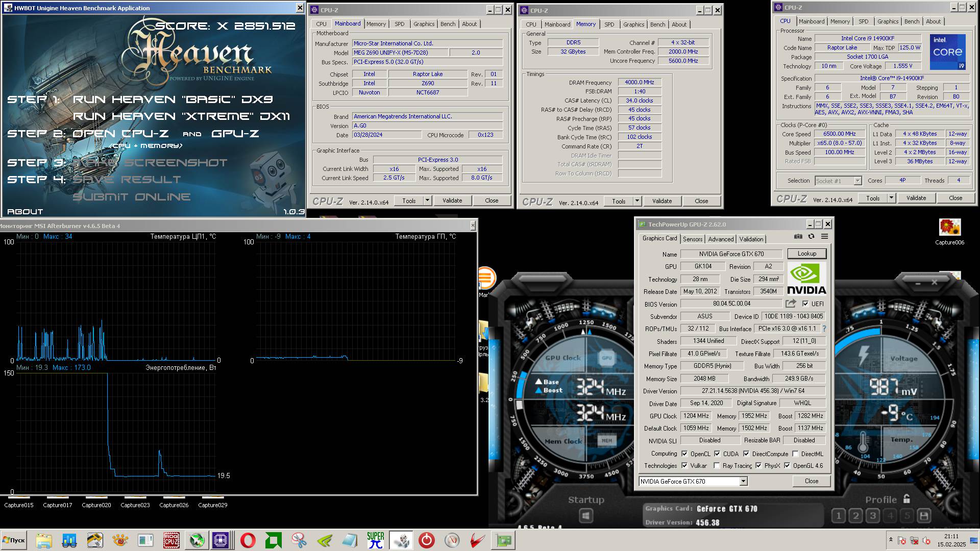The width and height of the screenshot is (980, 551).
Task: Click RUN HEAVEN "BASIC" DX9 in HWBOT
Action: [173, 99]
